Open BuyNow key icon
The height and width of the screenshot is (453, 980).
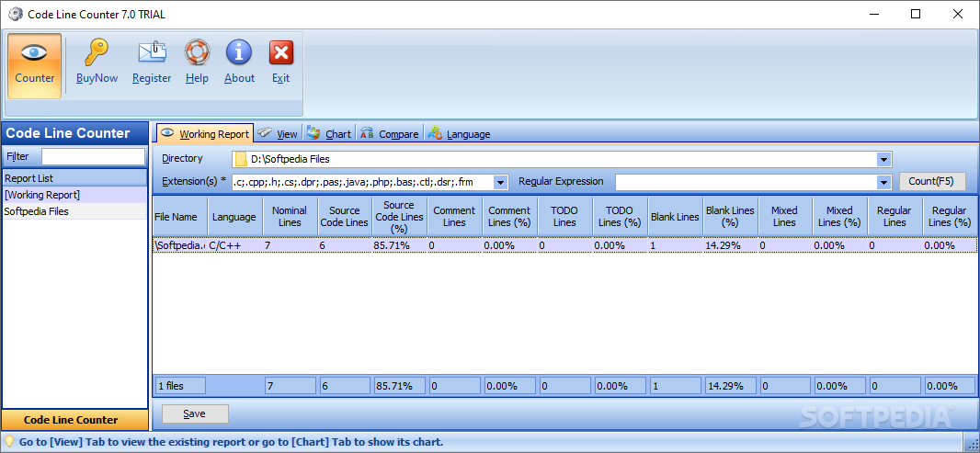point(97,52)
